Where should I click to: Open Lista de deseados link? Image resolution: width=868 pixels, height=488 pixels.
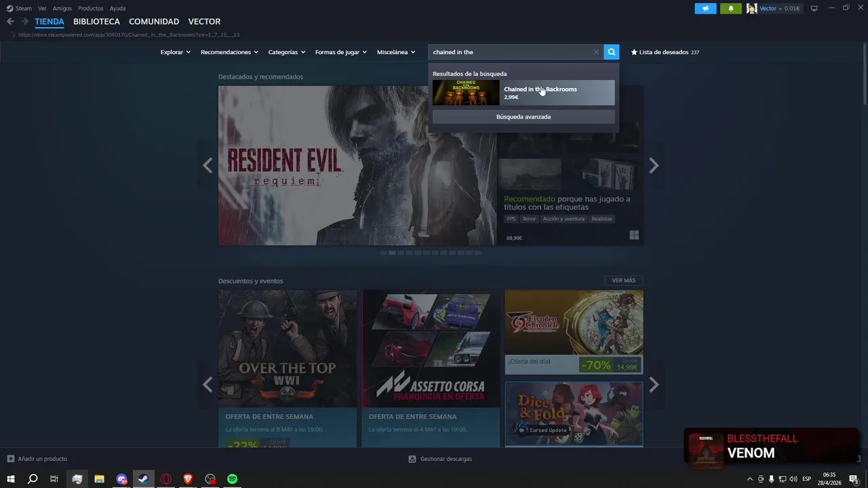coord(665,52)
